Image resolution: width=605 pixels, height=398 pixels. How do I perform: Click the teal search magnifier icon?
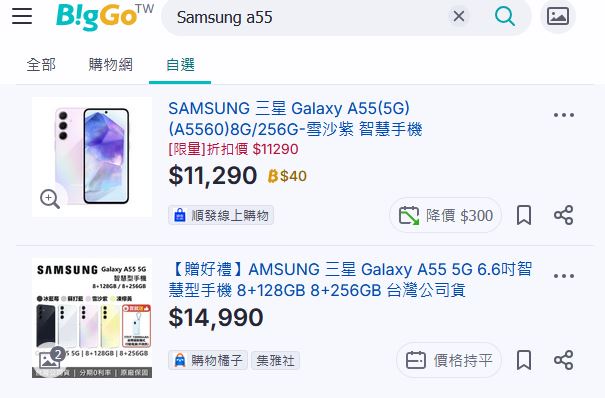(x=505, y=16)
